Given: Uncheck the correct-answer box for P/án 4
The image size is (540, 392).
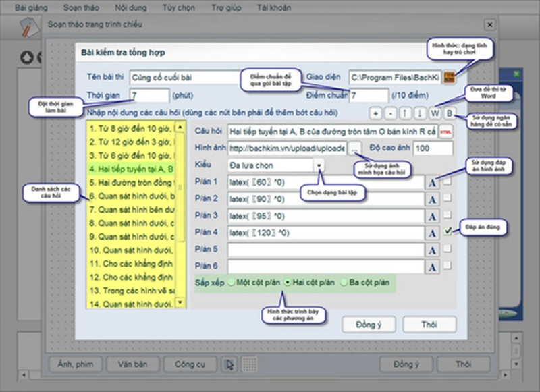Looking at the screenshot, I should point(448,231).
